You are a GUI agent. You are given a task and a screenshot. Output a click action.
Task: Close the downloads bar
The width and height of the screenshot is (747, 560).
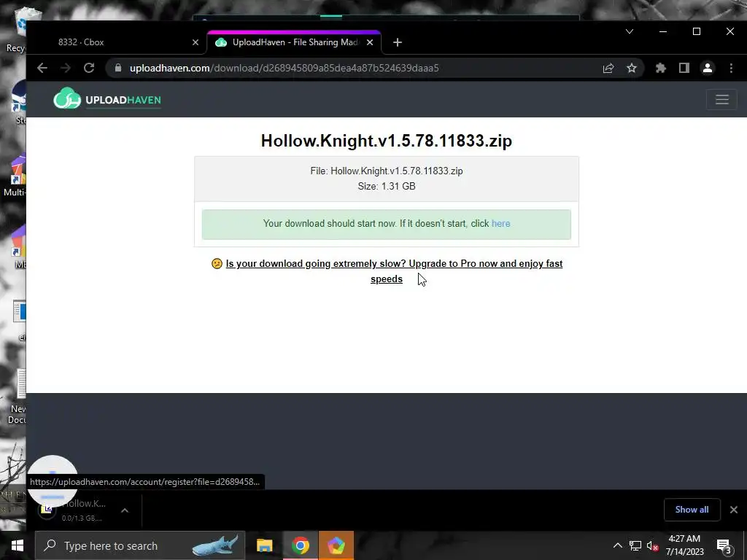(734, 510)
